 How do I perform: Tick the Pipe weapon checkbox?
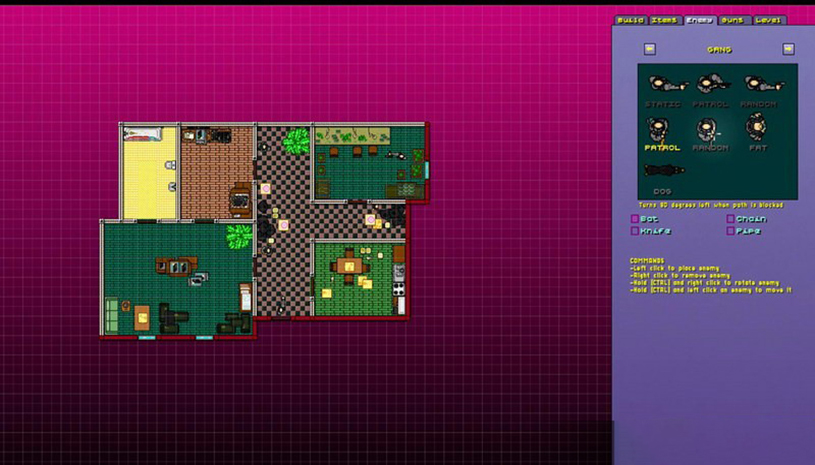coord(731,231)
